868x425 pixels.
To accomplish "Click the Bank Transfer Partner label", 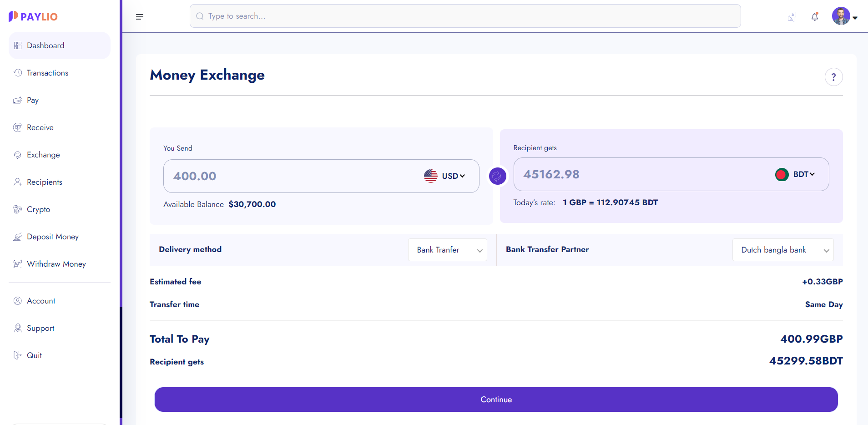I will [547, 249].
